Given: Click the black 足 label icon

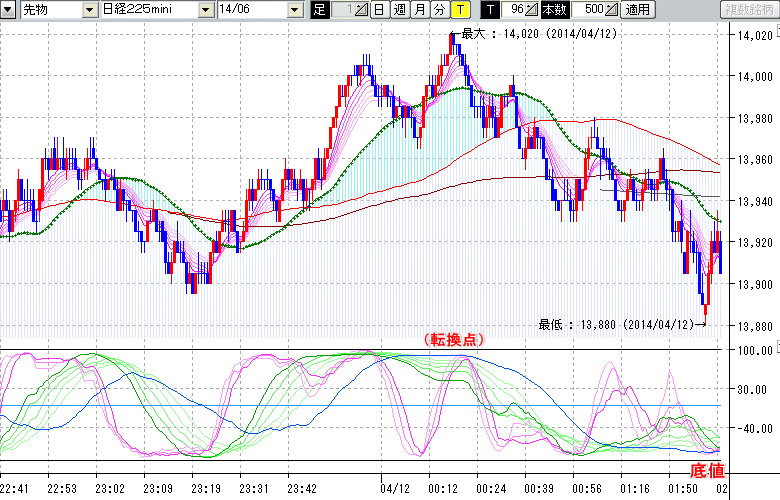Looking at the screenshot, I should [320, 10].
